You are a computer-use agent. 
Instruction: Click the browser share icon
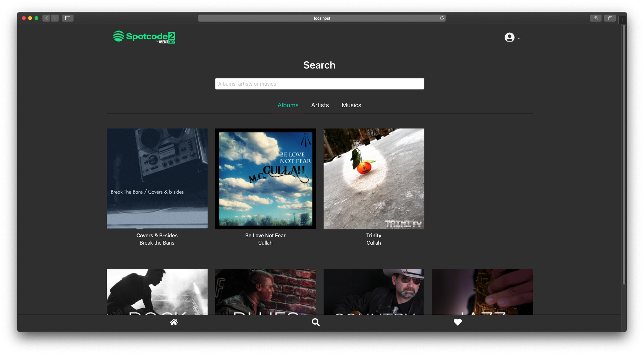click(596, 18)
